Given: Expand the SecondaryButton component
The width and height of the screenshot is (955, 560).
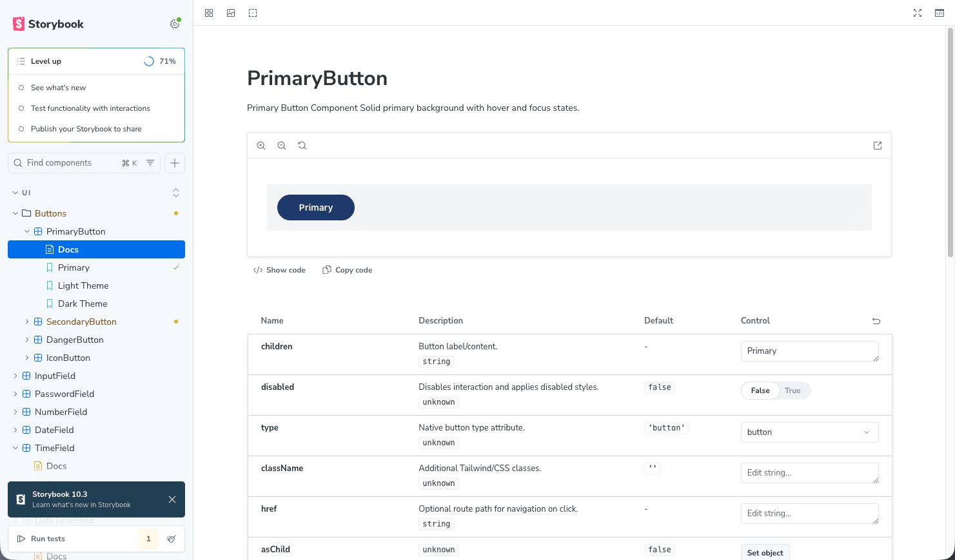Looking at the screenshot, I should 27,322.
